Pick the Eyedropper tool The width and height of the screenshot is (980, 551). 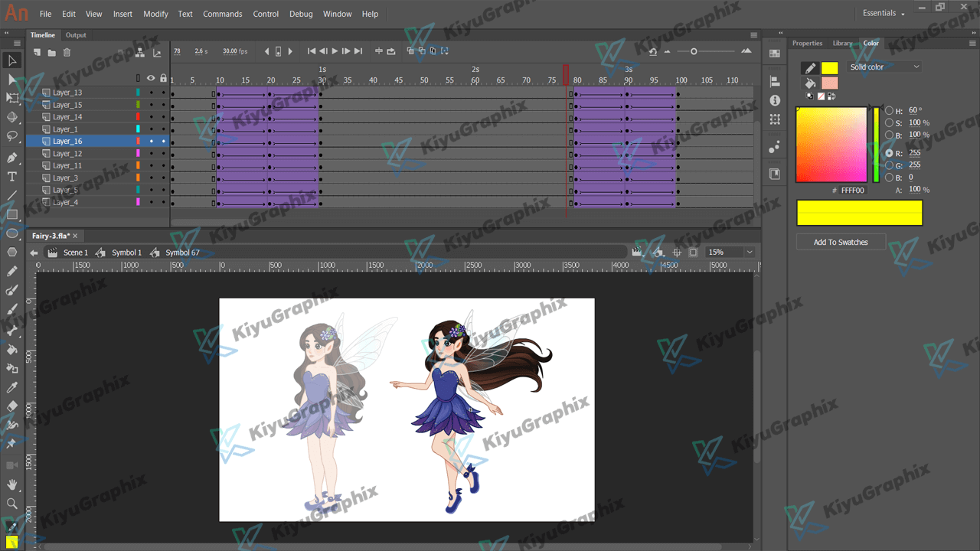click(12, 387)
